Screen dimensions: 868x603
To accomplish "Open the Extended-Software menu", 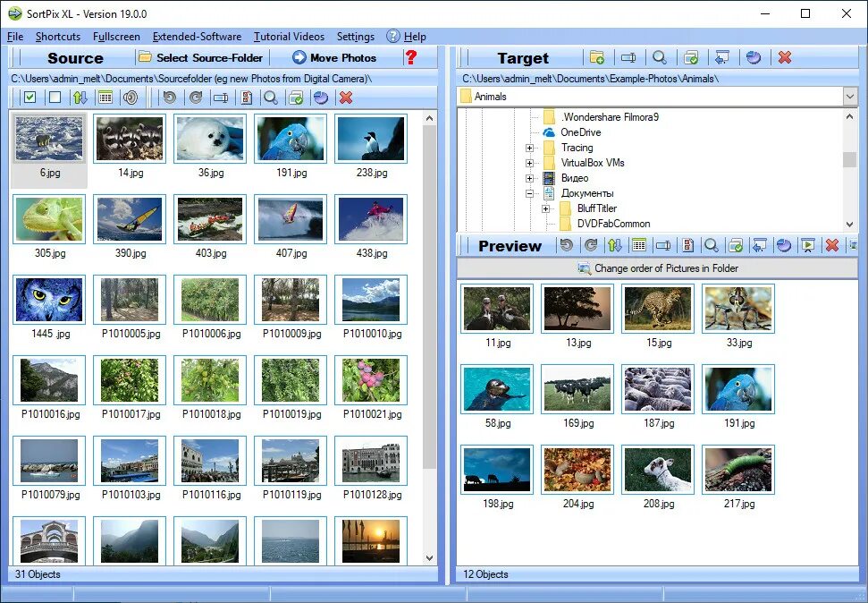I will coord(197,37).
